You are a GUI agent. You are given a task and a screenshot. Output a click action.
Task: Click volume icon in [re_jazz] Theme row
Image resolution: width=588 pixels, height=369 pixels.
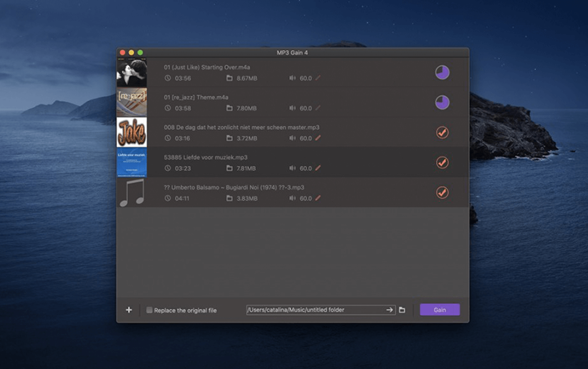click(x=292, y=108)
